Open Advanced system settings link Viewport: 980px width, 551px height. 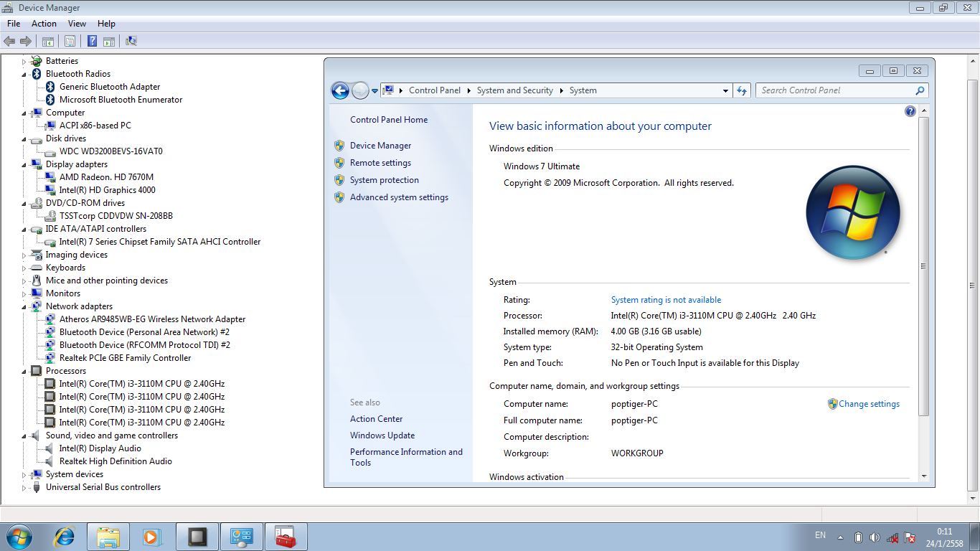point(399,197)
